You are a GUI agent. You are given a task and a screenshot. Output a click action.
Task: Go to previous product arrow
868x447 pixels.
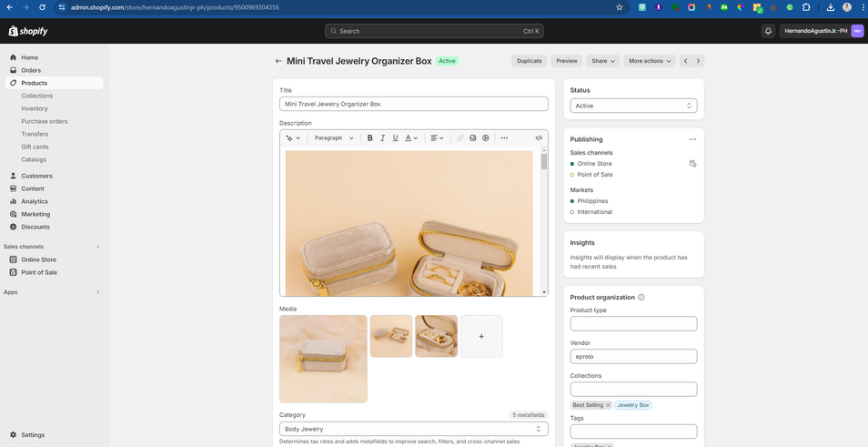685,61
